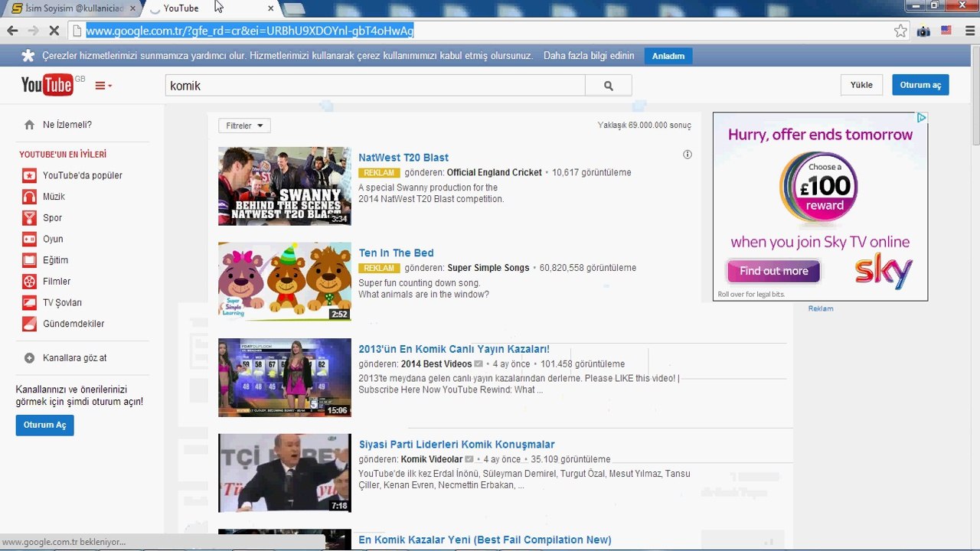Screen dimensions: 980x551
Task: Open the Daha fazla bilgi edinin link
Action: (589, 56)
